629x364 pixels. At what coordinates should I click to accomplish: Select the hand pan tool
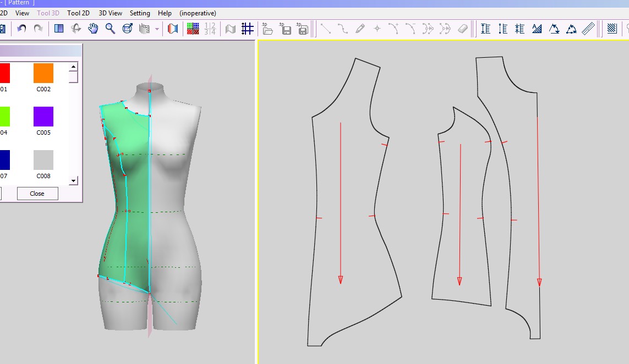pyautogui.click(x=93, y=29)
